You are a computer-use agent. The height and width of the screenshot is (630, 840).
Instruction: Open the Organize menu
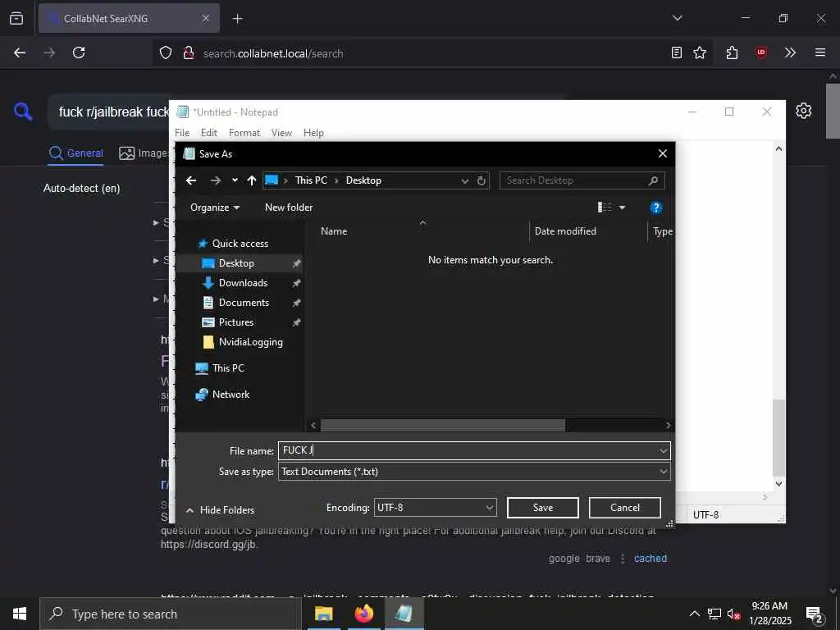pos(215,208)
